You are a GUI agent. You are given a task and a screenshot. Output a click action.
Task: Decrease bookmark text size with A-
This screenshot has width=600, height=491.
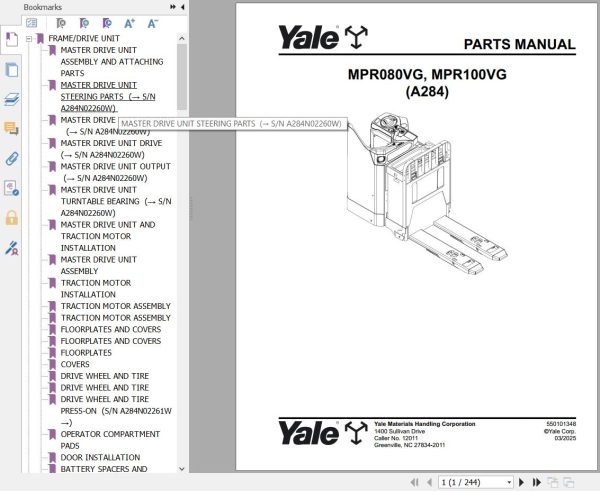coord(153,23)
